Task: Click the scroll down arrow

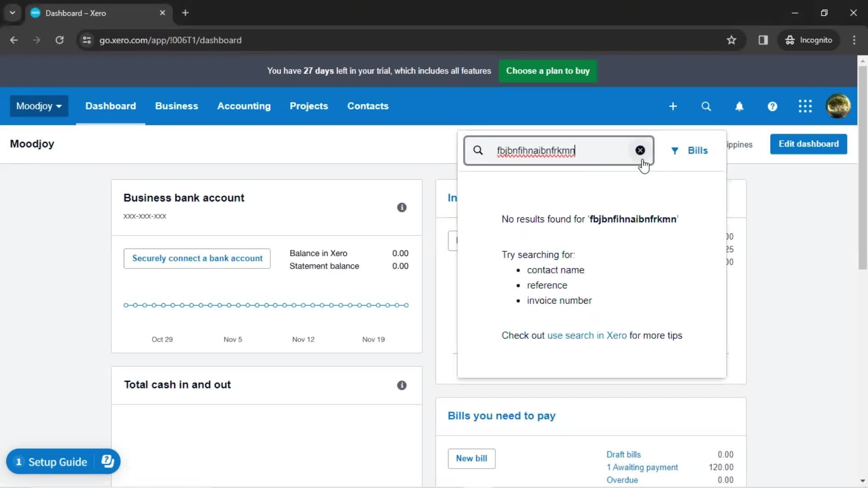Action: coord(863,481)
